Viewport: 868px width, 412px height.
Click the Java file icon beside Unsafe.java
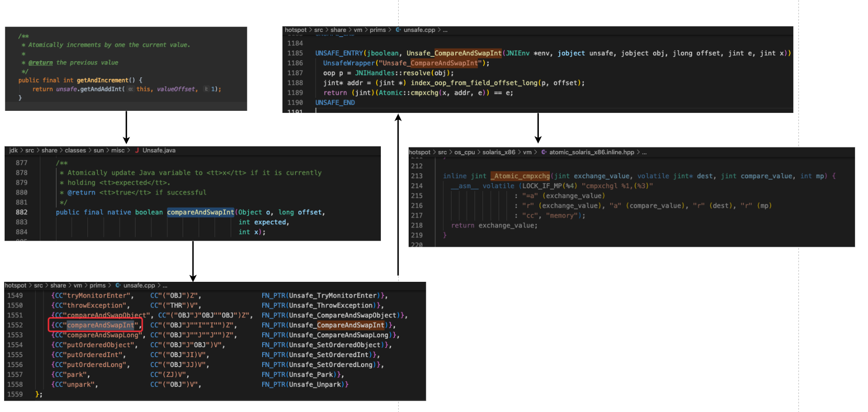tap(137, 151)
